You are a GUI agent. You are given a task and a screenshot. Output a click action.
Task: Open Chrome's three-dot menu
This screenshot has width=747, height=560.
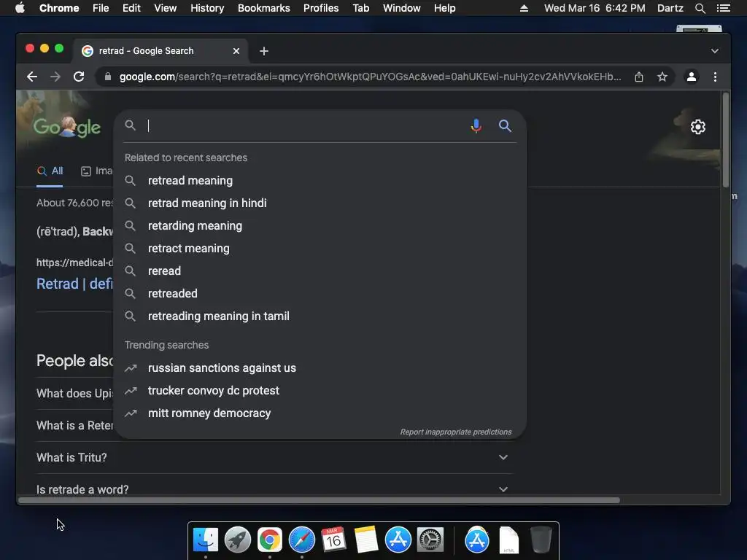point(715,77)
